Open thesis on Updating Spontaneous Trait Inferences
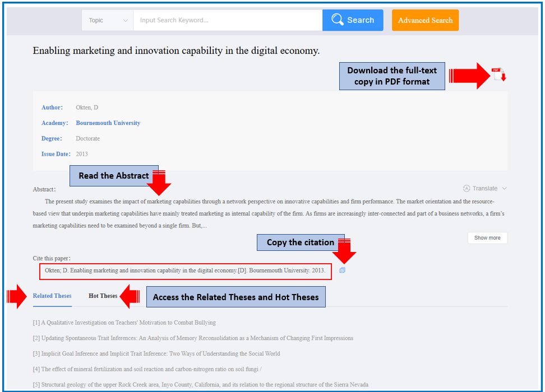 tap(193, 338)
